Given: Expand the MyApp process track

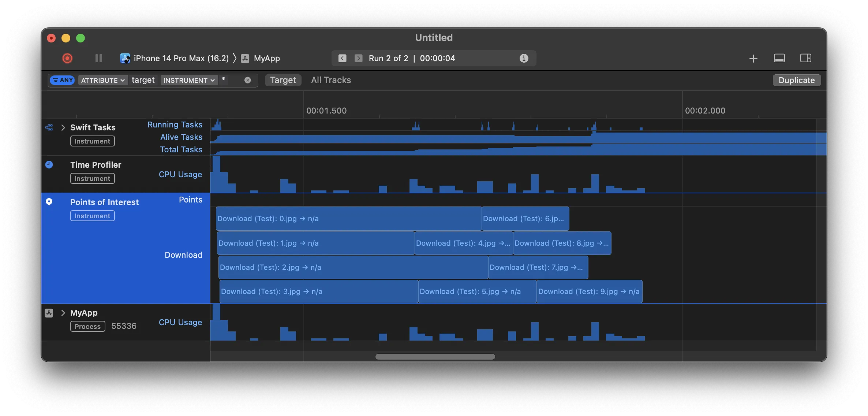Looking at the screenshot, I should click(63, 313).
